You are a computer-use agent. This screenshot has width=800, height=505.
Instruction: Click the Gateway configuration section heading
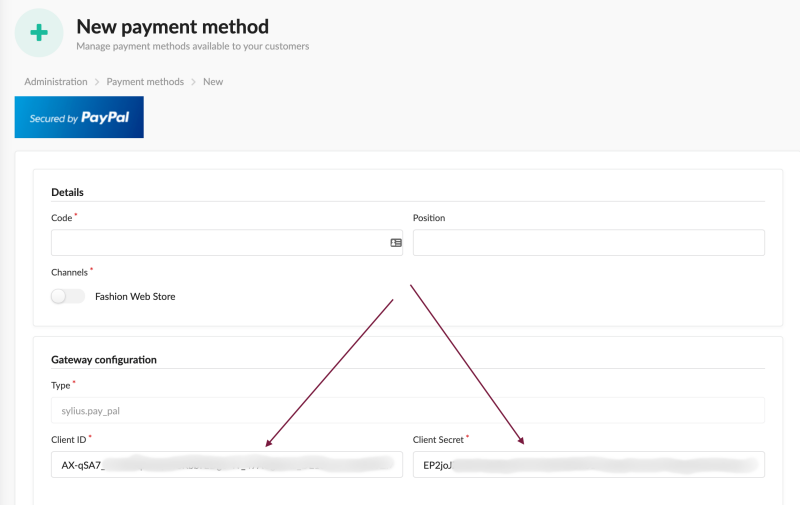tap(103, 359)
